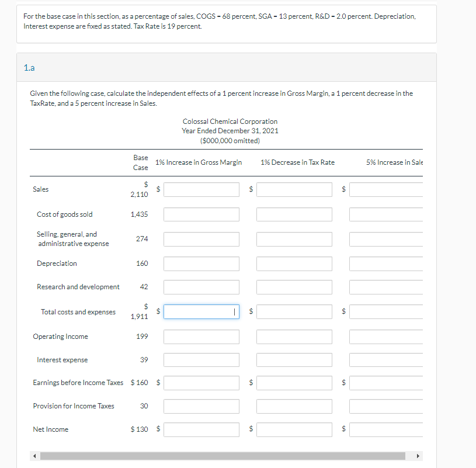The height and width of the screenshot is (468, 476).
Task: Click the base case Sales value 2,110
Action: 140,195
